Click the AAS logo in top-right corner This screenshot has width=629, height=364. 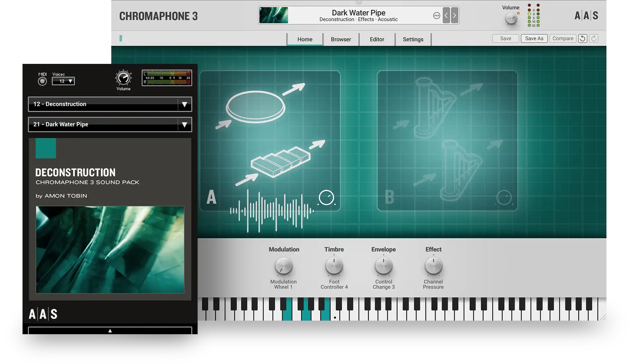(x=586, y=16)
